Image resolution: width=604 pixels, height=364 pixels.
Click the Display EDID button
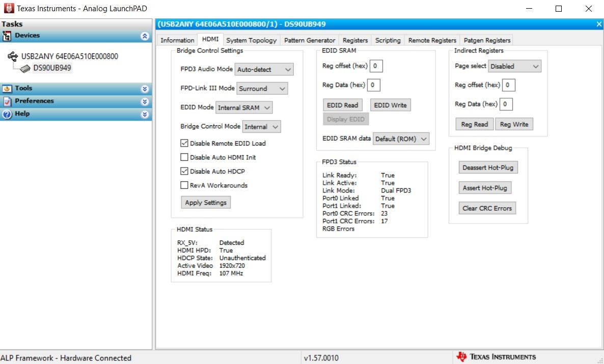pos(346,120)
